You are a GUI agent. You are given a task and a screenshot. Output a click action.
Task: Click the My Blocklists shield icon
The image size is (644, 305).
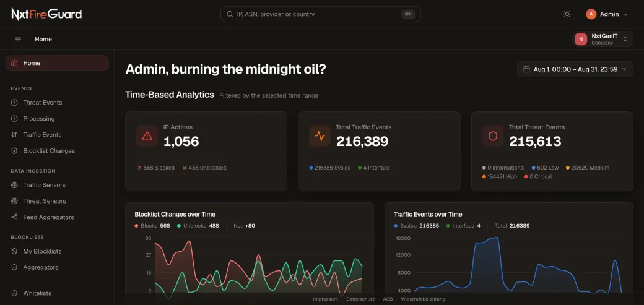point(14,251)
